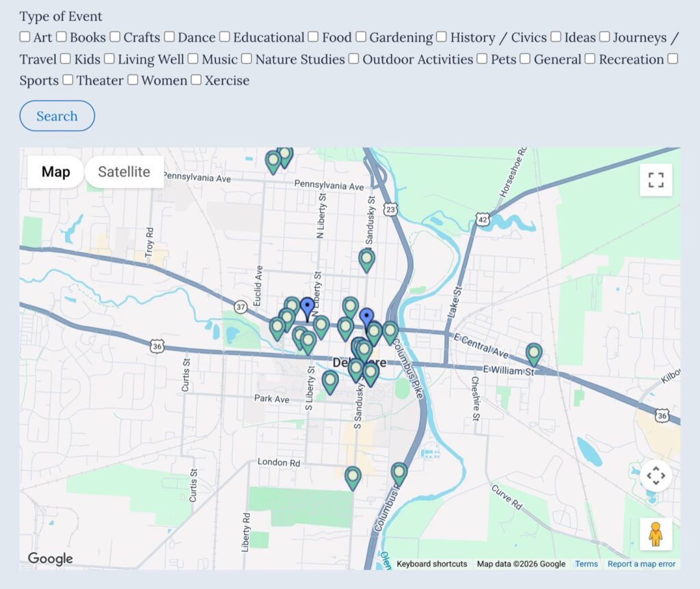The height and width of the screenshot is (589, 700).
Task: Click 'Cheshire St' street label
Action: [475, 398]
